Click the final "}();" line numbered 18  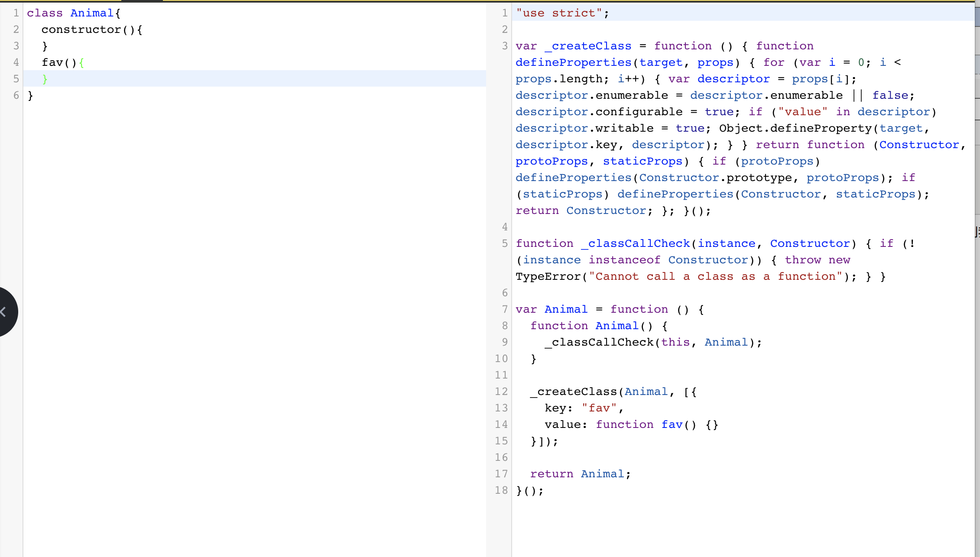[x=529, y=490]
